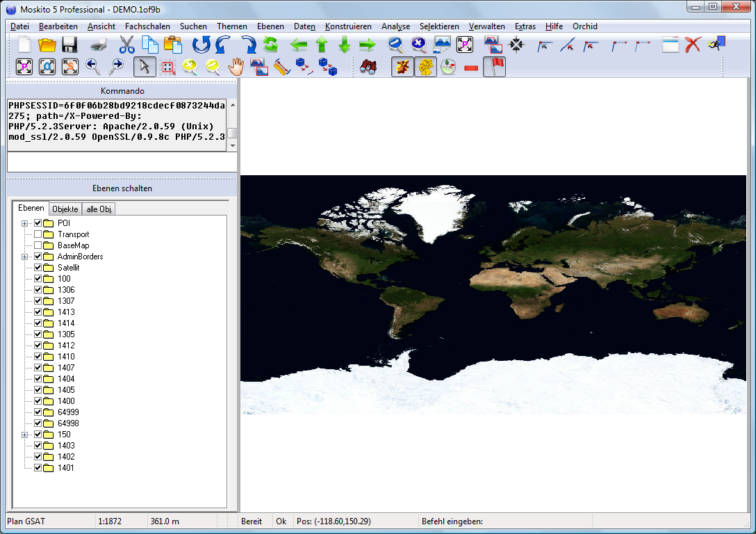Click the ruler measure tool
This screenshot has width=756, height=534.
(x=281, y=67)
